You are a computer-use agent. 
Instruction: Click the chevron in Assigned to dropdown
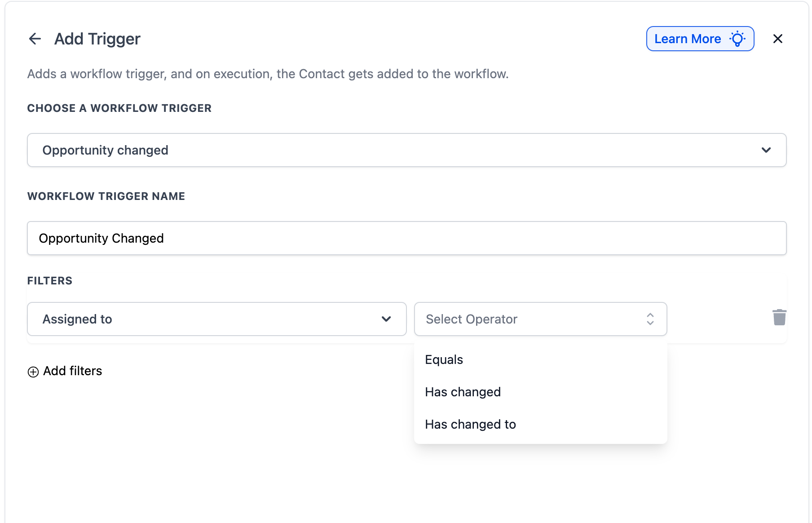[386, 319]
